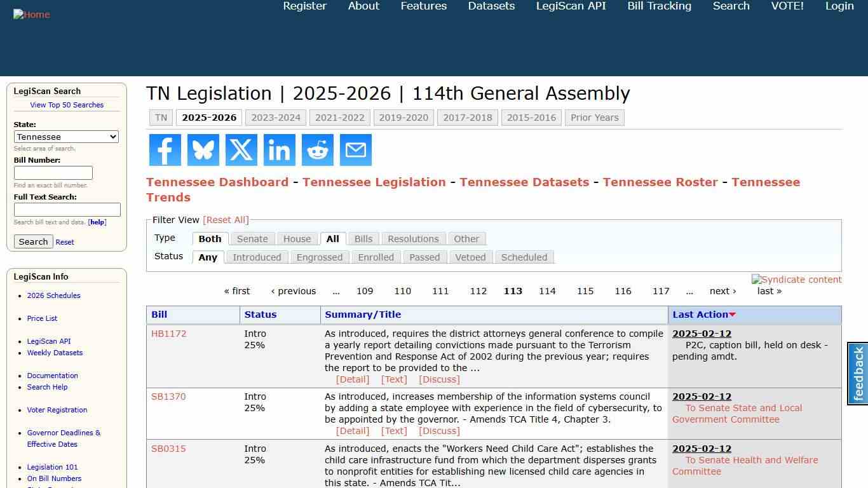868x488 pixels.
Task: Email this page using the envelope icon
Action: (x=355, y=150)
